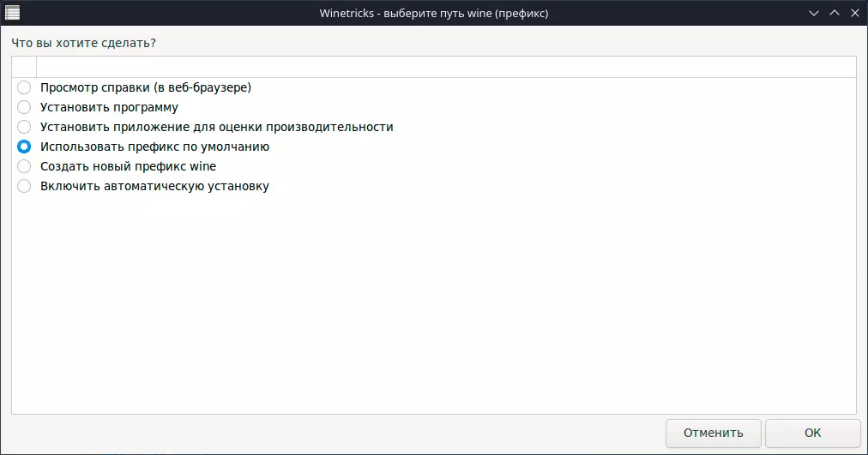Click the text "Установить программу"
868x455 pixels.
click(109, 107)
